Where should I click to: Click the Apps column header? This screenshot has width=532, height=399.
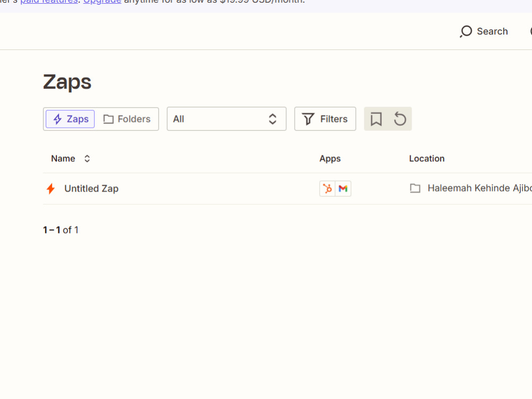tap(330, 159)
